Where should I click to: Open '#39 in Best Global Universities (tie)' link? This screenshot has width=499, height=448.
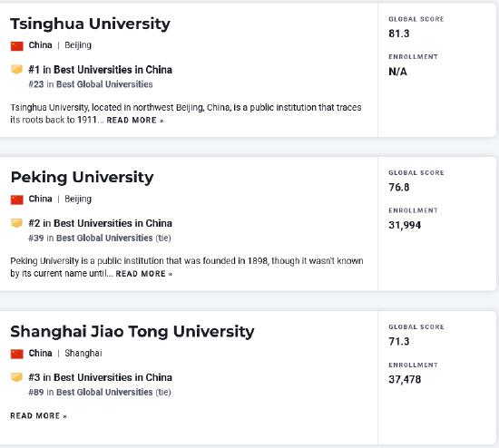[x=100, y=238]
